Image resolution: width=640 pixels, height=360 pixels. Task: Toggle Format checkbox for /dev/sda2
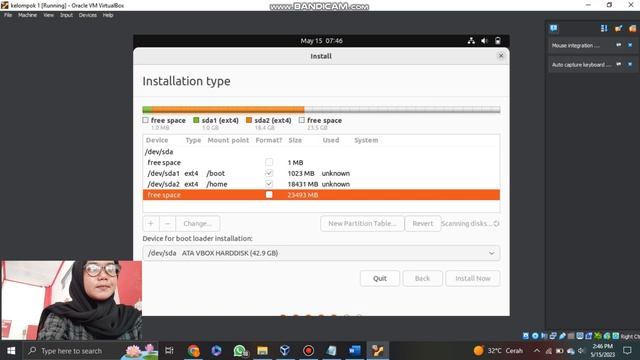click(269, 184)
